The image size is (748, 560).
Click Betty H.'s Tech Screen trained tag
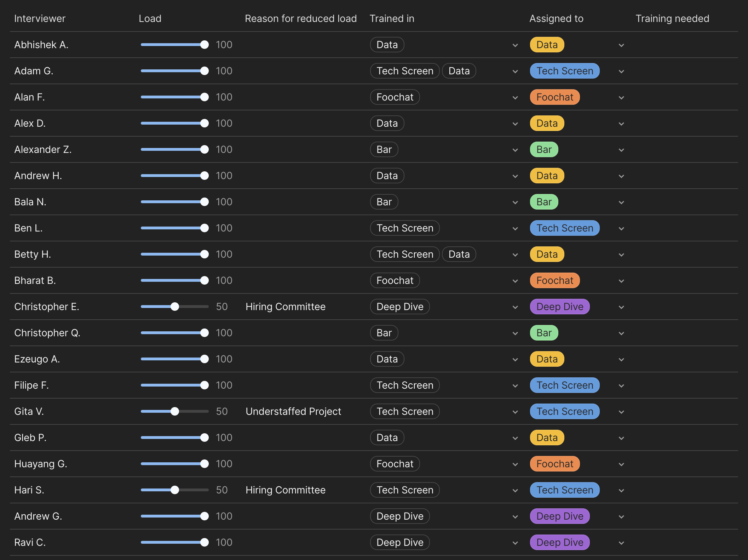point(405,254)
